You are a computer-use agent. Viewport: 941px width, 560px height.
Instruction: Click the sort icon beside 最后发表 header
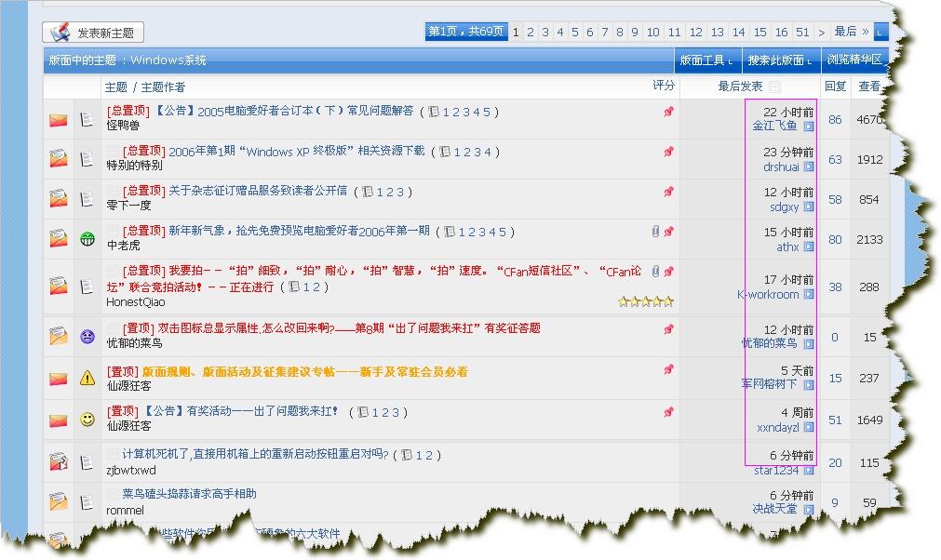774,87
